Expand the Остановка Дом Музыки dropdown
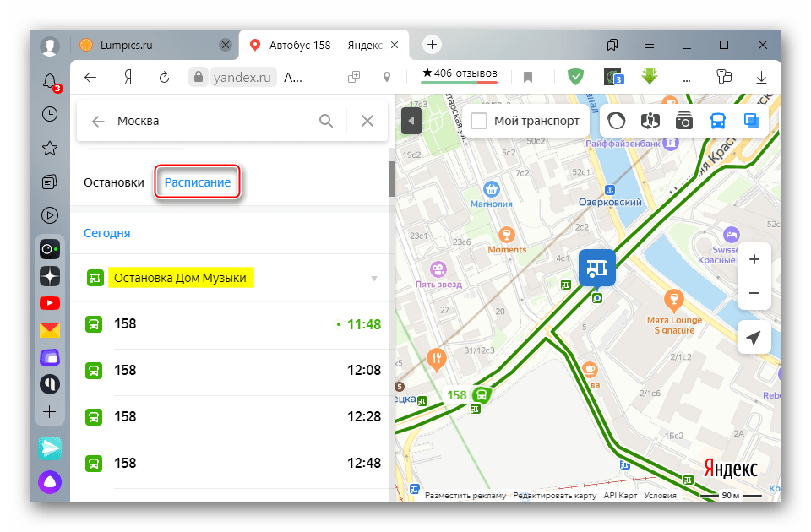This screenshot has width=811, height=532. [374, 279]
